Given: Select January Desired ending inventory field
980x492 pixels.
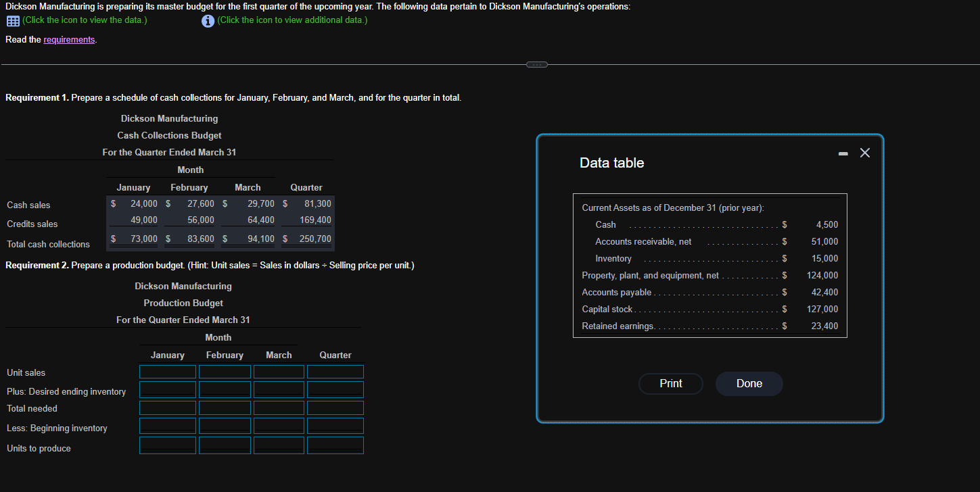Looking at the screenshot, I should coord(168,389).
